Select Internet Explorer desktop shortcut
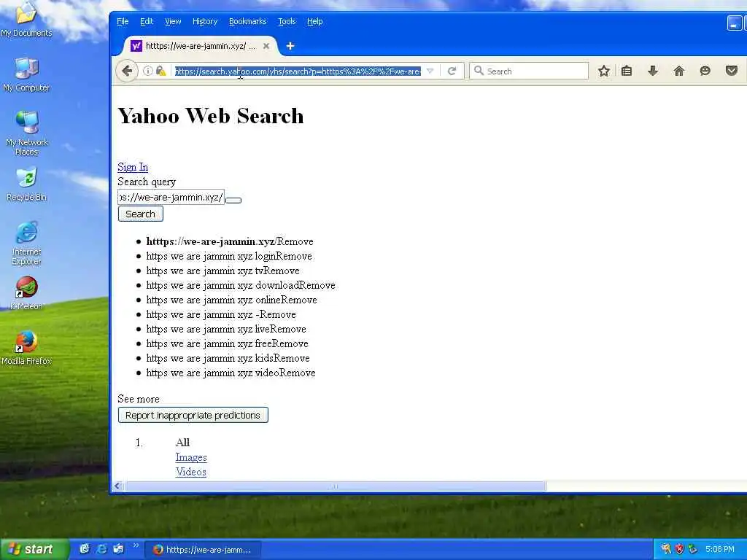 coord(26,243)
